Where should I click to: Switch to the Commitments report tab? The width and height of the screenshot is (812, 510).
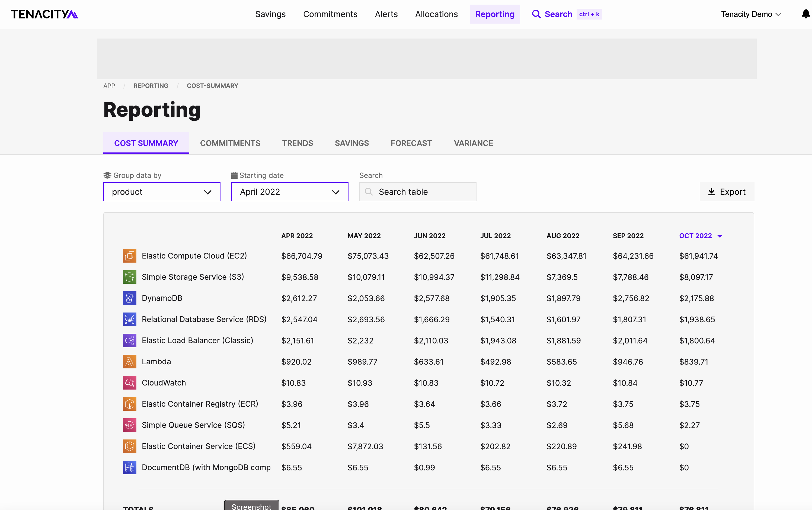coord(230,143)
